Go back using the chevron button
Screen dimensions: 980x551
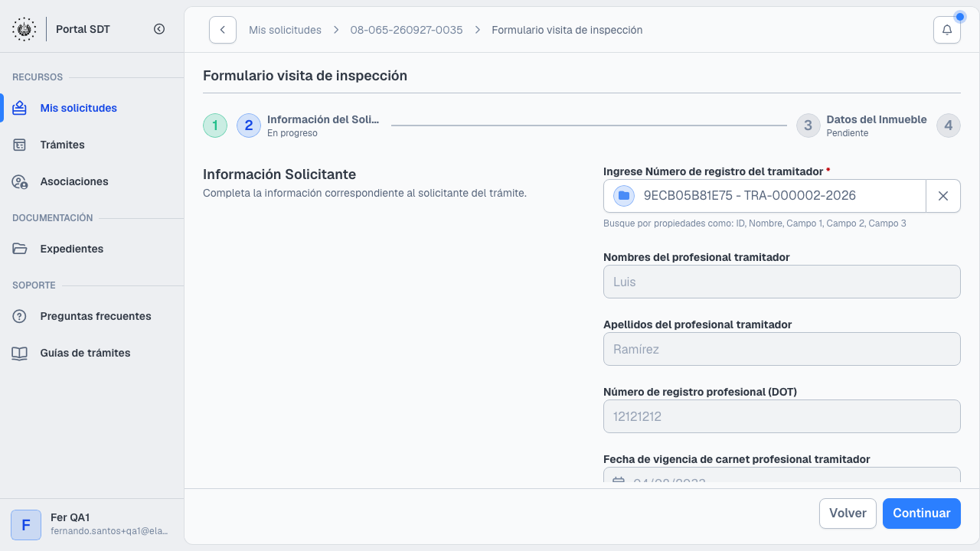tap(223, 30)
